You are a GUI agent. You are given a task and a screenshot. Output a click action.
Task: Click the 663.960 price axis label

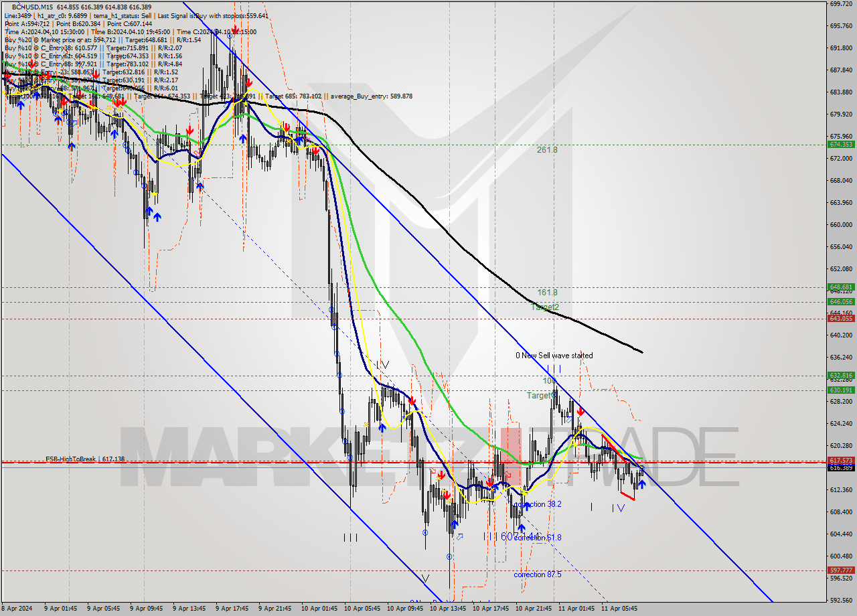click(841, 203)
